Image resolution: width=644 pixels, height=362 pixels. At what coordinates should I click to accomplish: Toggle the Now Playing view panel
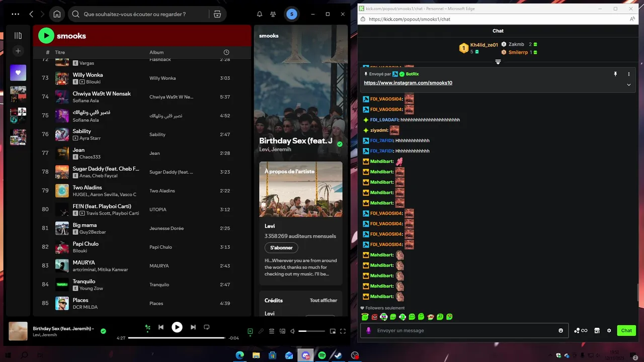pos(250,331)
